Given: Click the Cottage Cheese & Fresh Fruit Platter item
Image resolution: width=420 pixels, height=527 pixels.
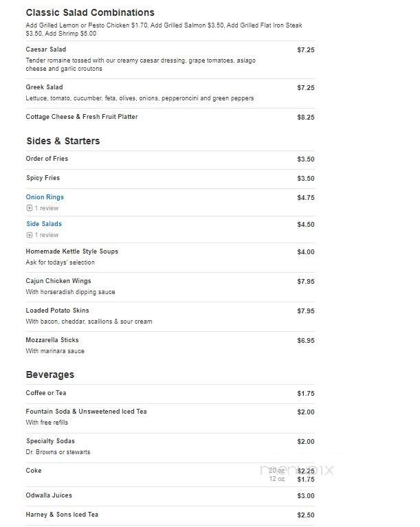Looking at the screenshot, I should pos(82,117).
